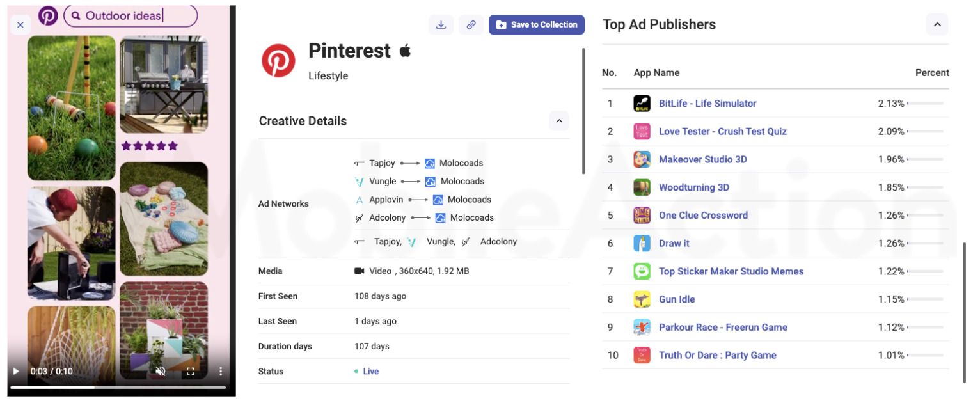
Task: Click the One Clue Crossword app icon
Action: coord(642,216)
